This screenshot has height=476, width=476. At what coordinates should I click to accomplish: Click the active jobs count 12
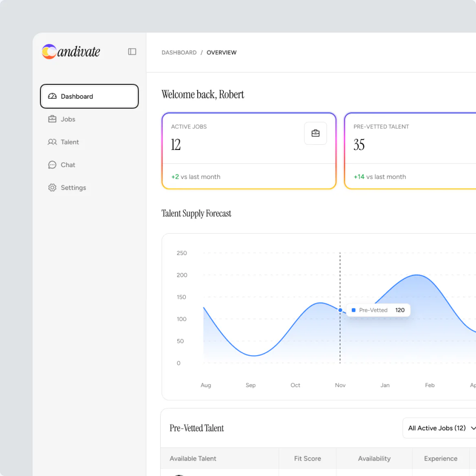tap(176, 145)
